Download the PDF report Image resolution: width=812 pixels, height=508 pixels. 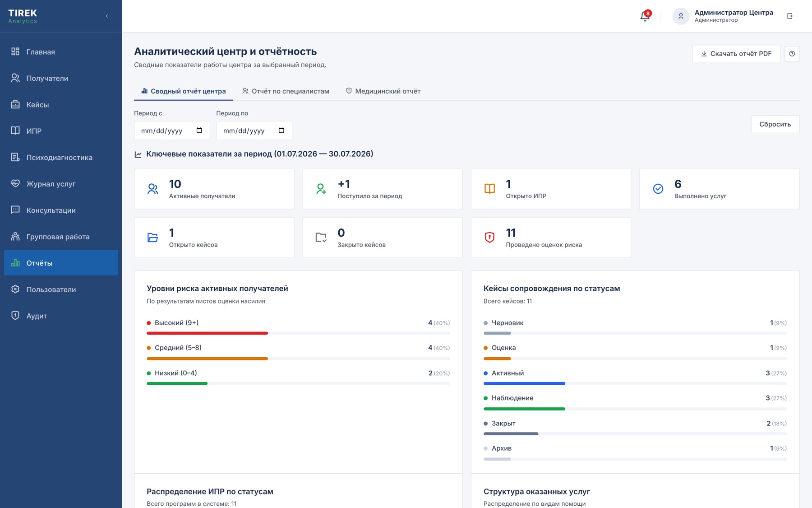736,54
